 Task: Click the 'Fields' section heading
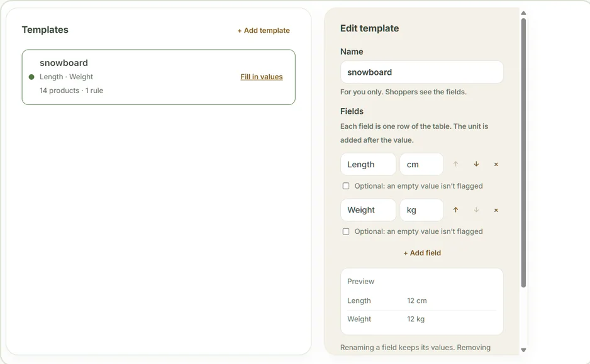pyautogui.click(x=352, y=111)
